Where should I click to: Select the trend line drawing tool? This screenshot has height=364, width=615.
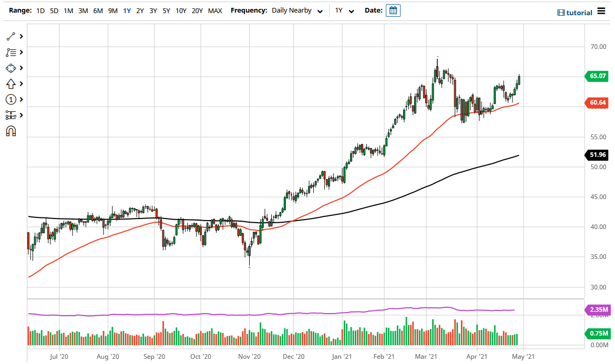click(x=11, y=36)
